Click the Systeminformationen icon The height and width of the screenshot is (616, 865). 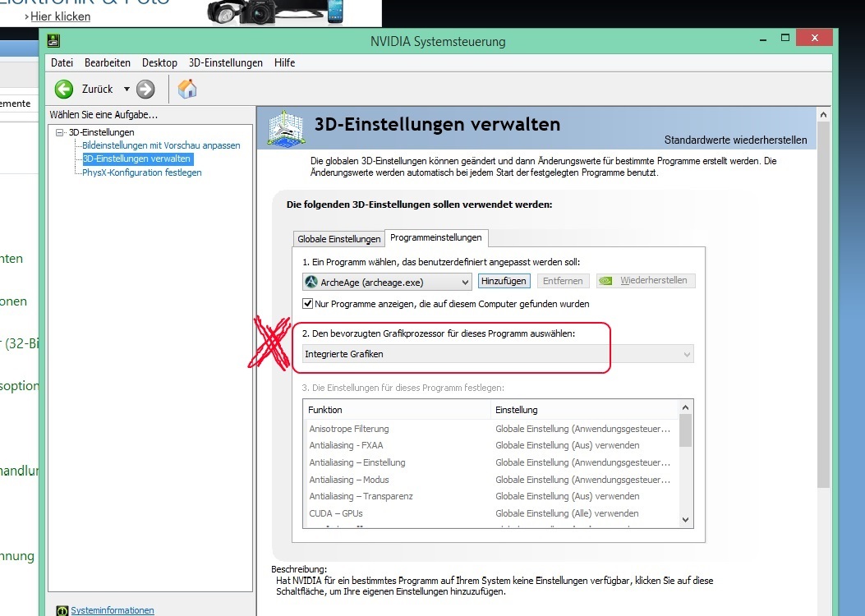click(62, 610)
